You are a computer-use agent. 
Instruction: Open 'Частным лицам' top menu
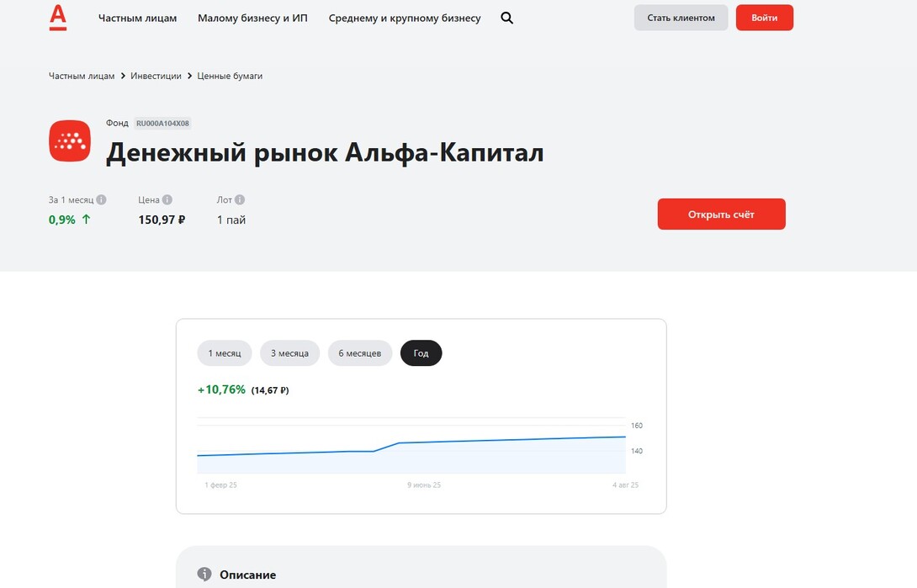(x=137, y=18)
